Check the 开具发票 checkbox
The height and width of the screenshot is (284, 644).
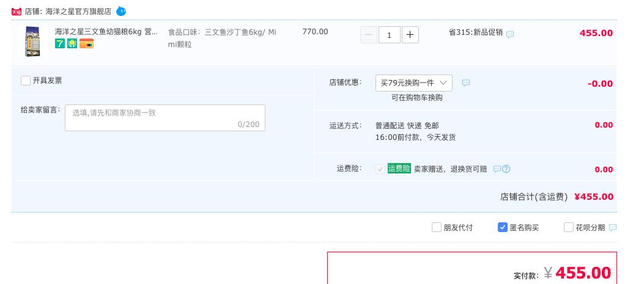26,81
